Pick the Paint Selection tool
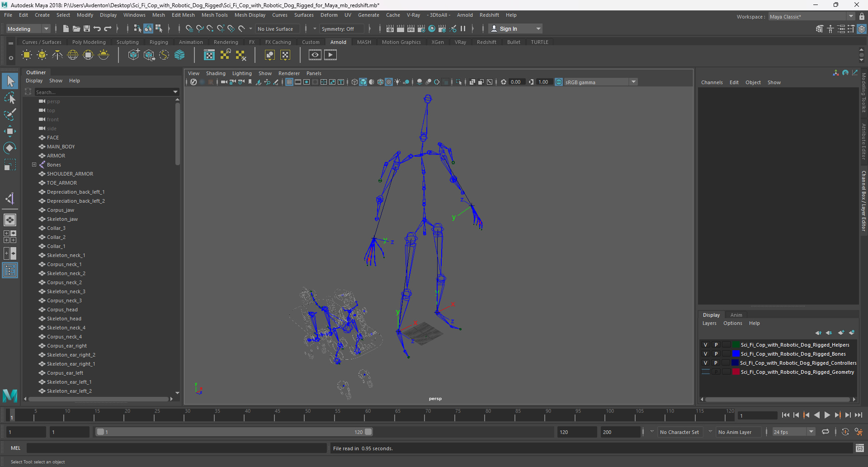 9,114
